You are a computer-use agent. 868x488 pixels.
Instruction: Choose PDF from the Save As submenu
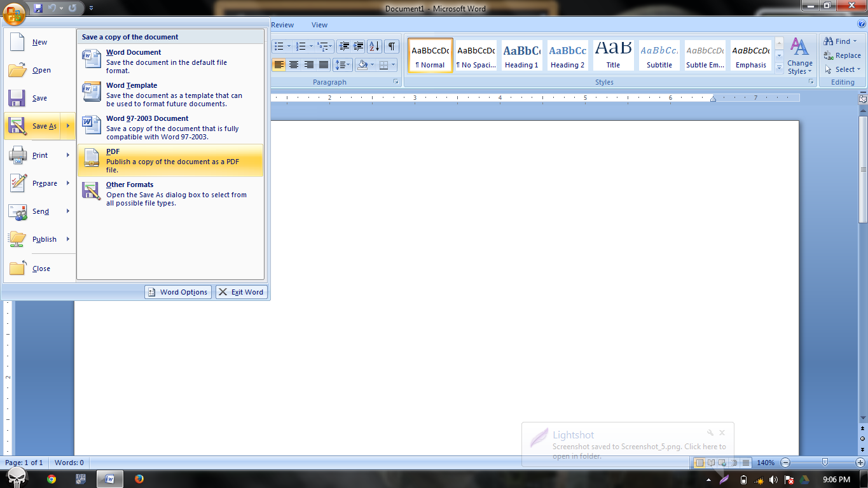[170, 160]
